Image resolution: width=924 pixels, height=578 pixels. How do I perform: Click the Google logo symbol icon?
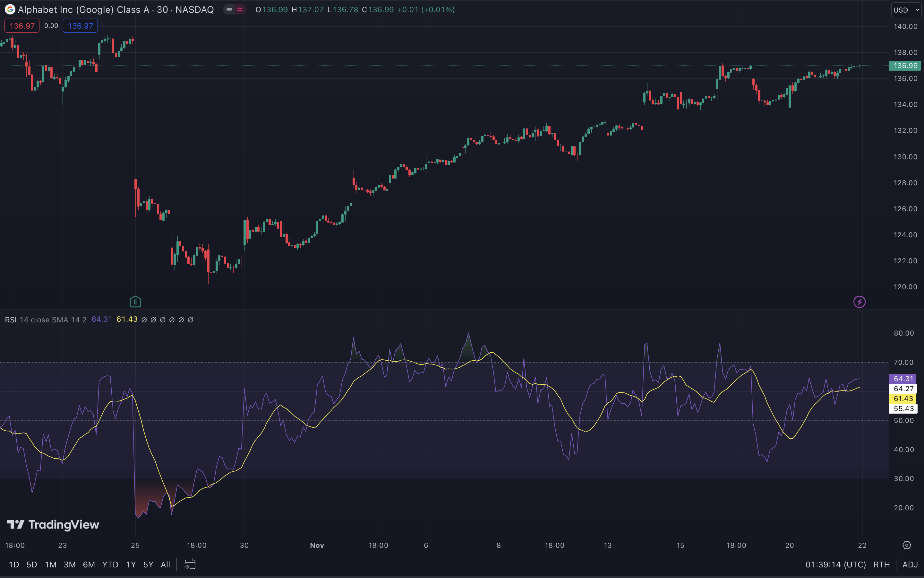pyautogui.click(x=10, y=10)
